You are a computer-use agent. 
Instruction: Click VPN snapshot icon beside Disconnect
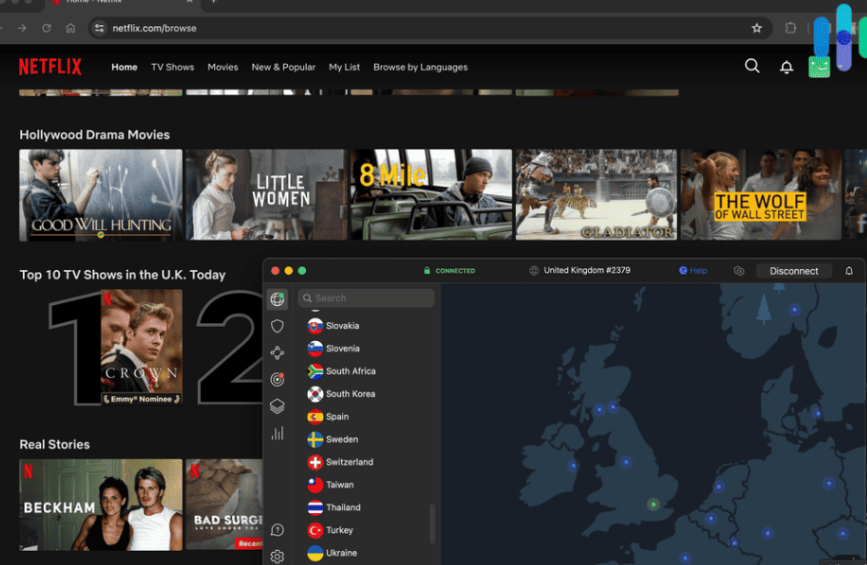point(739,271)
